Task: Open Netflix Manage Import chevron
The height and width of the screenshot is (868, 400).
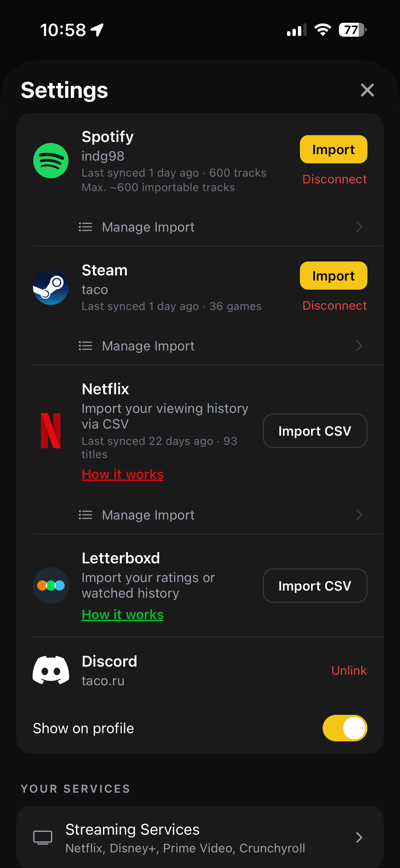Action: (359, 515)
